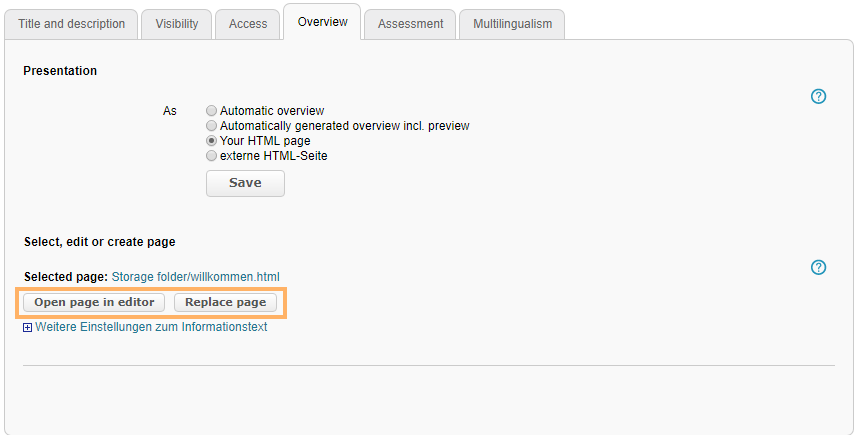Open the Visibility tab
Image resolution: width=856 pixels, height=435 pixels.
tap(177, 24)
